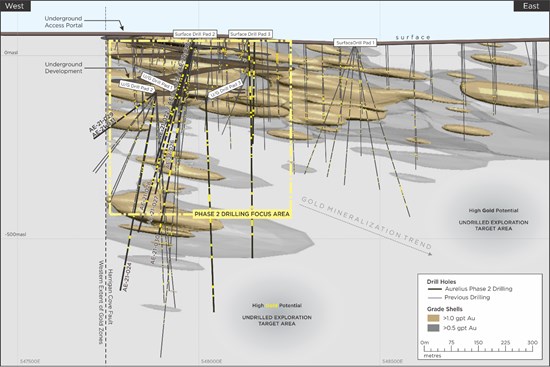Select the Underground Development label

click(63, 67)
